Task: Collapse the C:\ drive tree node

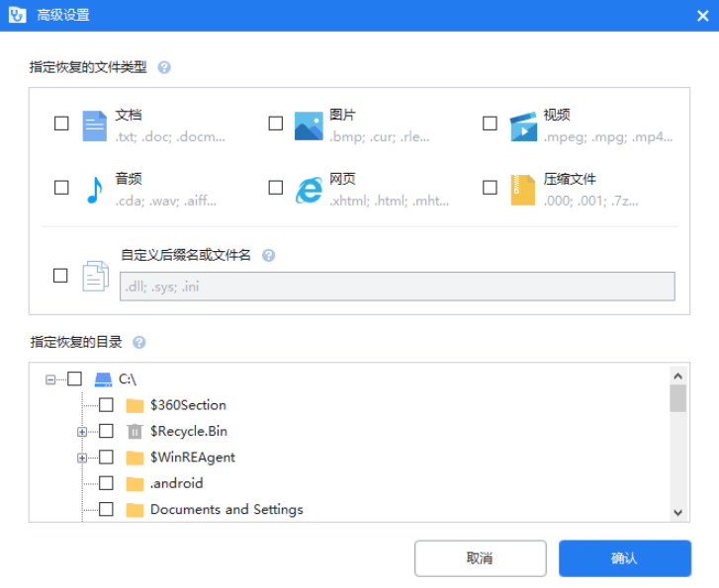Action: tap(50, 379)
